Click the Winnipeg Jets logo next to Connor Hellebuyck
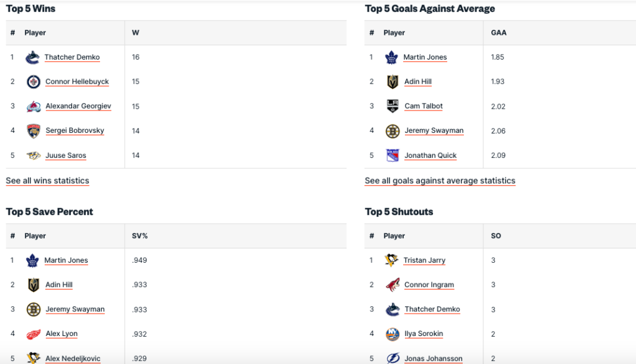Screen dimensions: 636x364 [x=34, y=81]
